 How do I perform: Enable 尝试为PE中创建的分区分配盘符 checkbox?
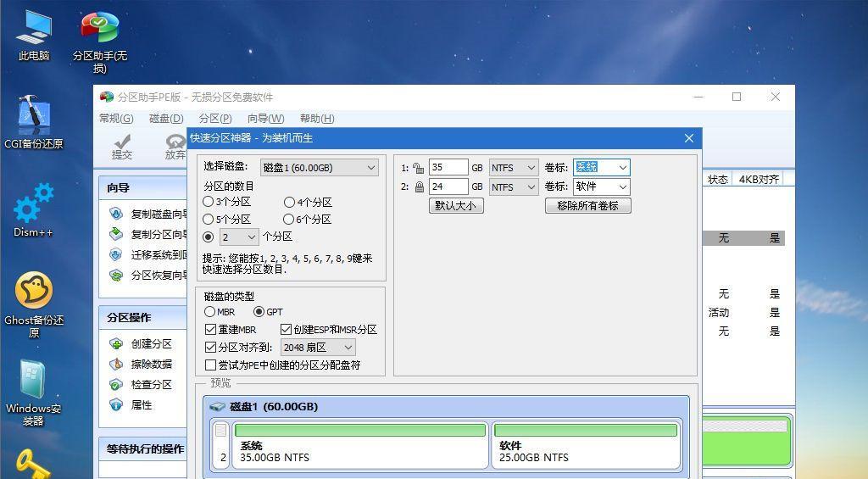point(210,365)
